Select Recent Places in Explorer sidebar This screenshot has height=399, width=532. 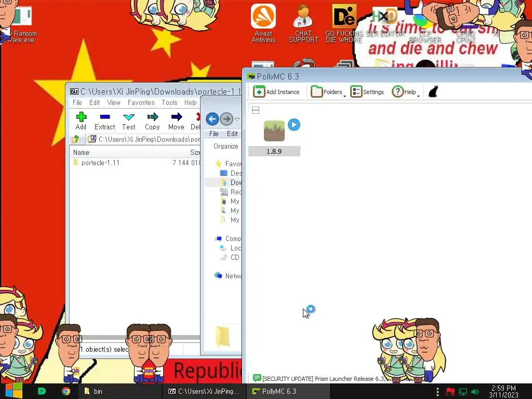[231, 192]
